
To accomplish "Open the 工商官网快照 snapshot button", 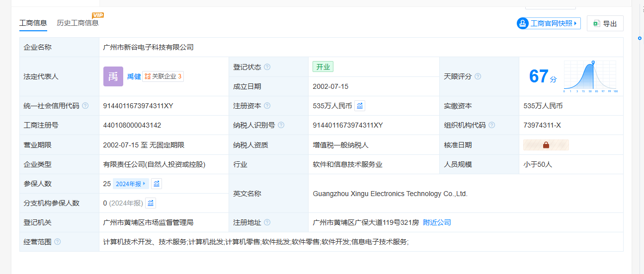I will point(549,23).
